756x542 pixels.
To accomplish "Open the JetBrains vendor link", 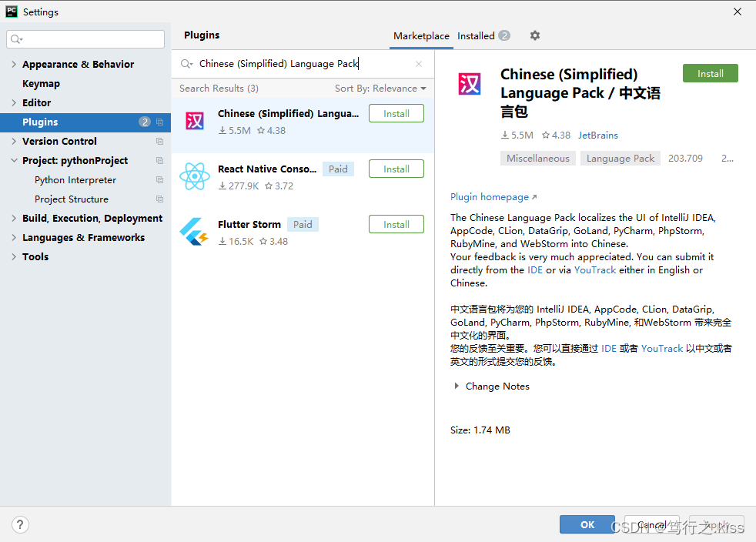I will (598, 135).
